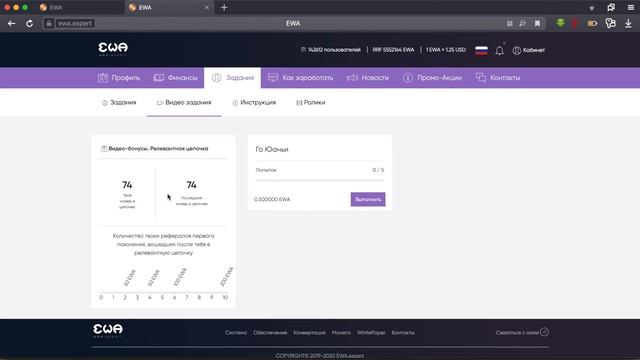Click the page search icon in the address bar

522,24
